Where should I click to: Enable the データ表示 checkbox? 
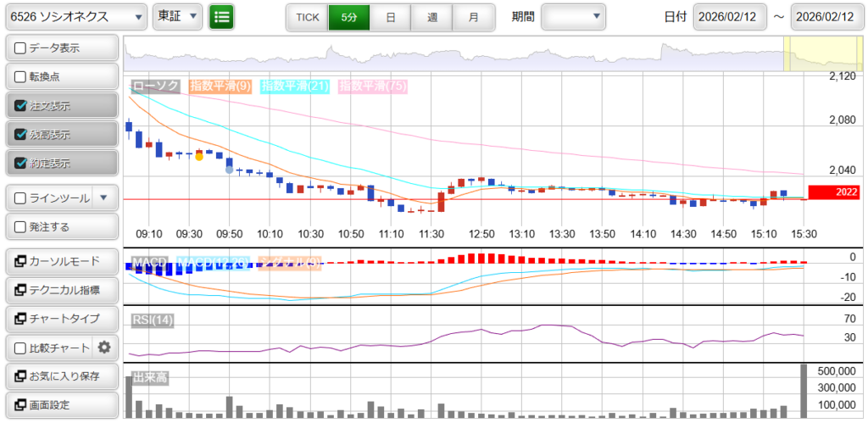tap(21, 48)
